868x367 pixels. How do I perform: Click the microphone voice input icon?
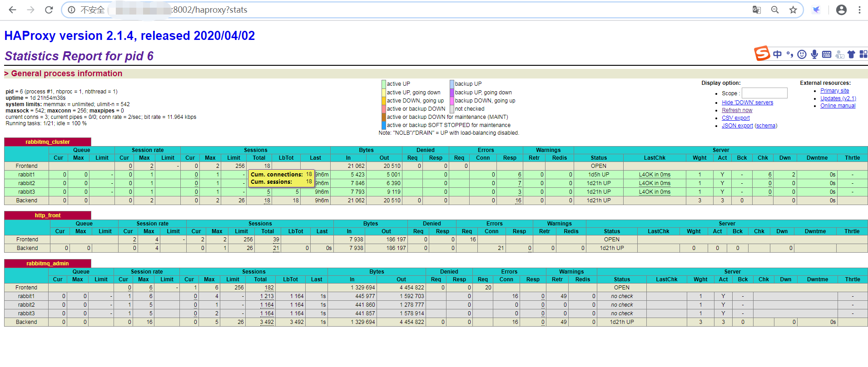tap(814, 54)
